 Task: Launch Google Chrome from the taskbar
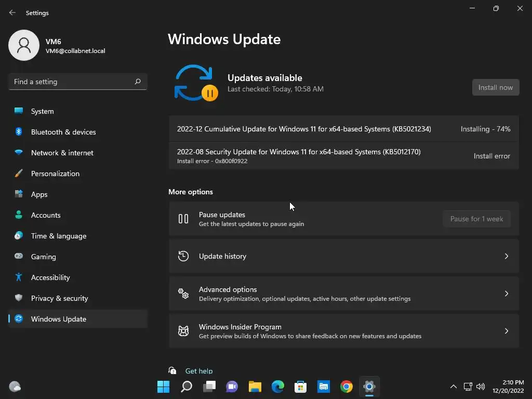(347, 387)
